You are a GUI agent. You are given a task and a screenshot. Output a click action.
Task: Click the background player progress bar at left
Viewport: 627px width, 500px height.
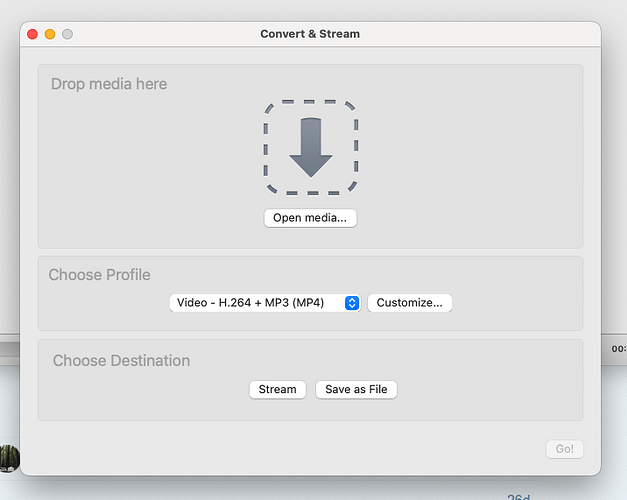click(9, 348)
